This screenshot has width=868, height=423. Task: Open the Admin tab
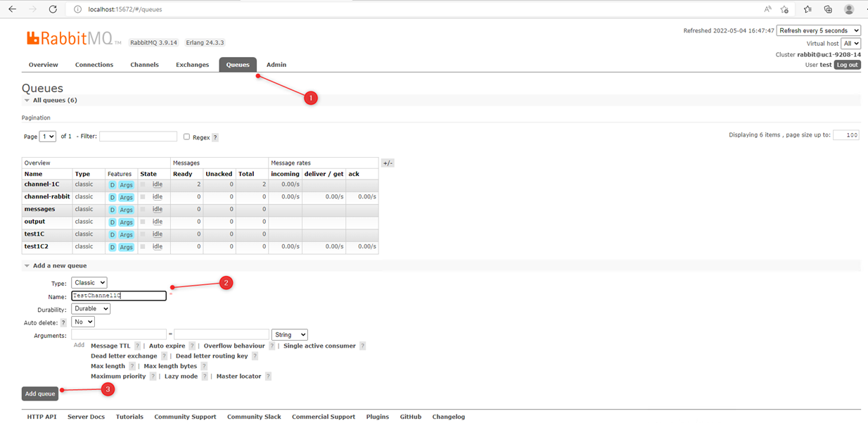[x=276, y=65]
